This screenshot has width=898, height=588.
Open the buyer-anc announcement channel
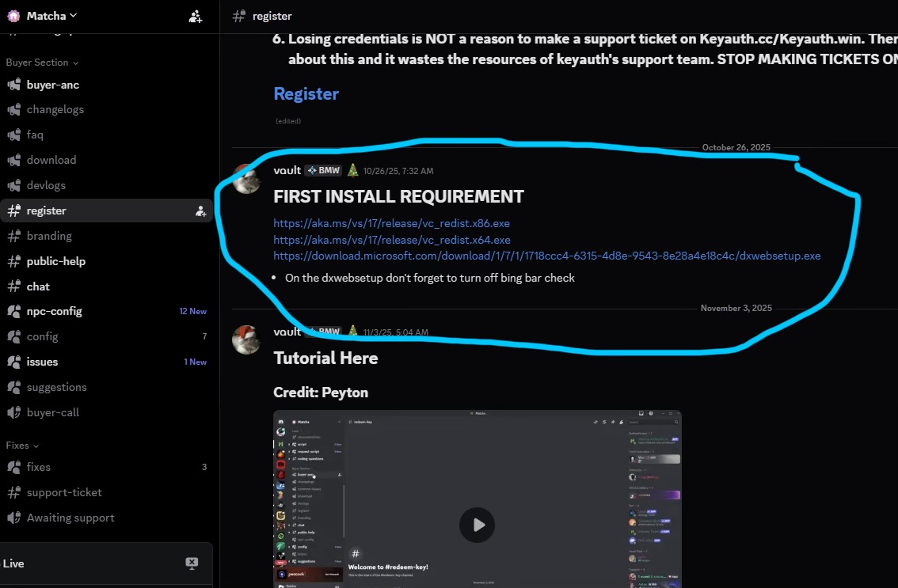pyautogui.click(x=52, y=85)
